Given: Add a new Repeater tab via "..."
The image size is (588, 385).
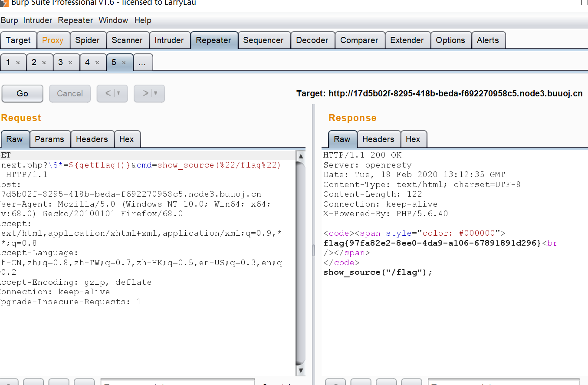Looking at the screenshot, I should coord(143,63).
